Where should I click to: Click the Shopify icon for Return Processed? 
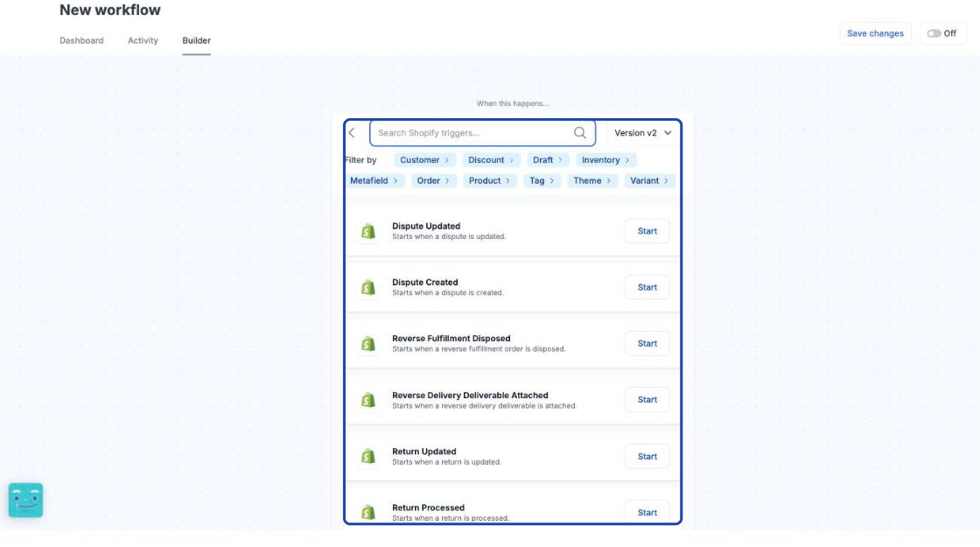pyautogui.click(x=368, y=513)
